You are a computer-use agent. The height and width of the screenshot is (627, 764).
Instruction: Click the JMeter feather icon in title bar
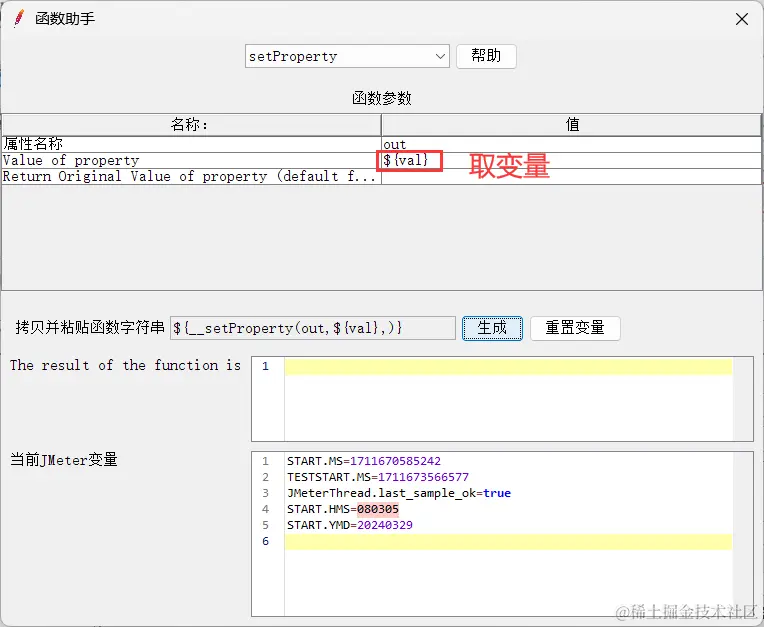point(19,19)
